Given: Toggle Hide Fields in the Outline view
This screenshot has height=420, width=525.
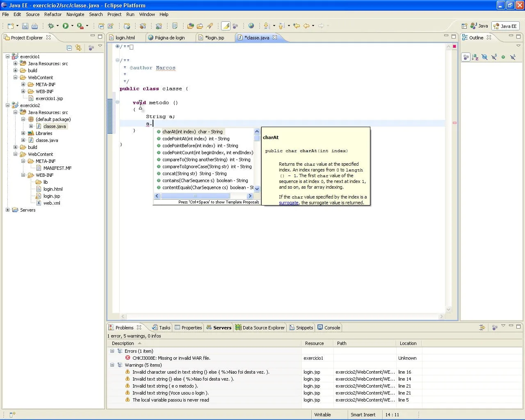Looking at the screenshot, I should pos(484,57).
